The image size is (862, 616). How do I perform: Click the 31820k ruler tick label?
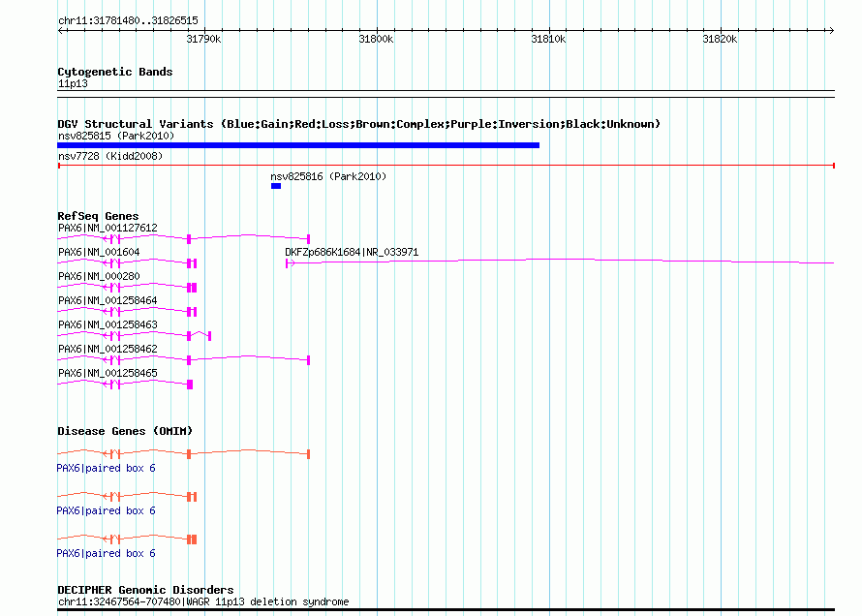click(x=721, y=39)
